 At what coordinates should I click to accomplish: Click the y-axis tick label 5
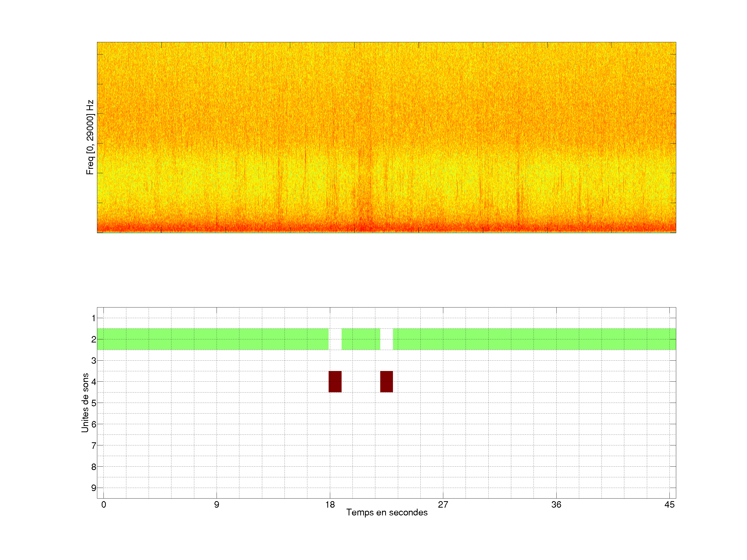coord(94,403)
